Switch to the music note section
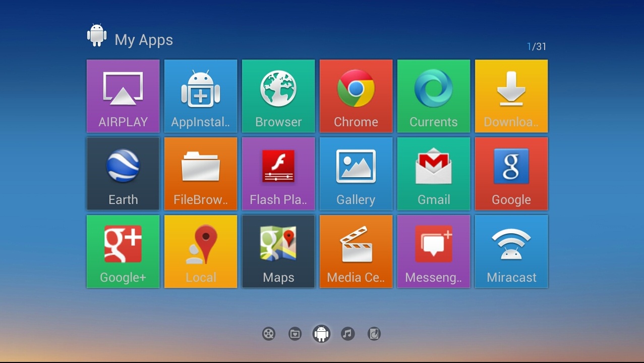This screenshot has height=363, width=644. point(347,334)
